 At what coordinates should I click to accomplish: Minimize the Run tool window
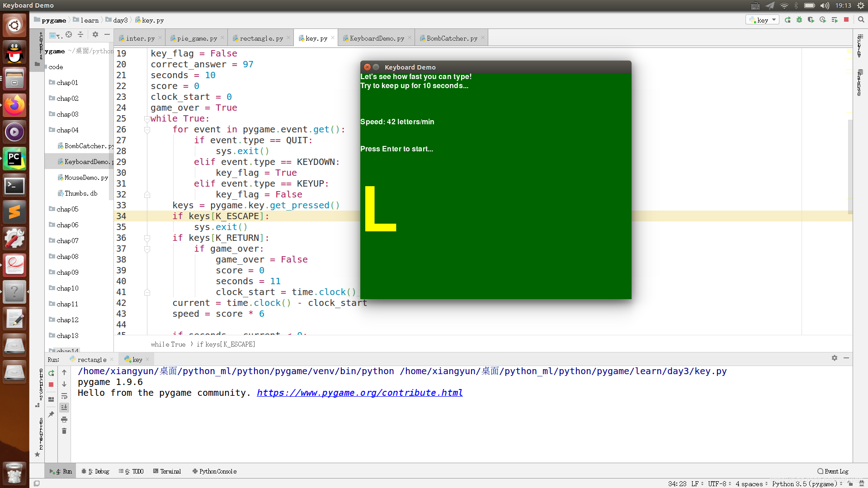[x=846, y=358]
